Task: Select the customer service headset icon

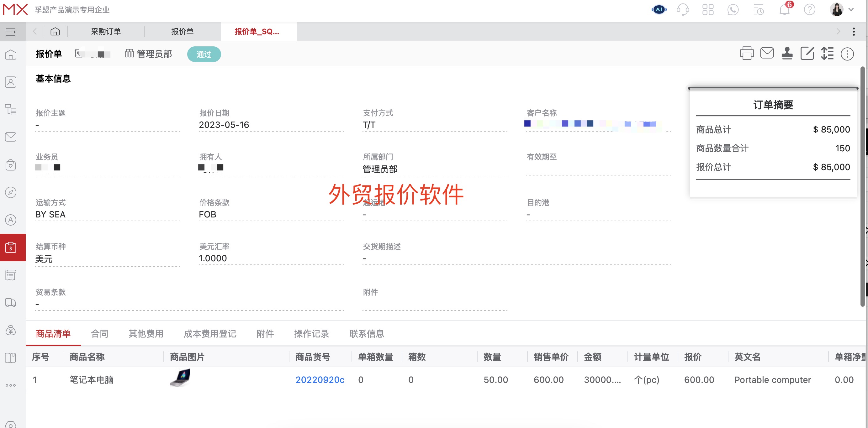Action: (x=683, y=9)
